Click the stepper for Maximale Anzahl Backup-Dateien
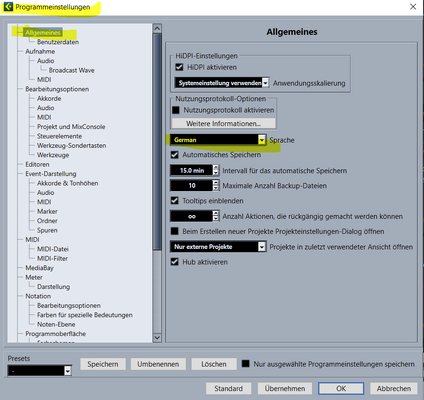Image resolution: width=424 pixels, height=400 pixels. (216, 185)
